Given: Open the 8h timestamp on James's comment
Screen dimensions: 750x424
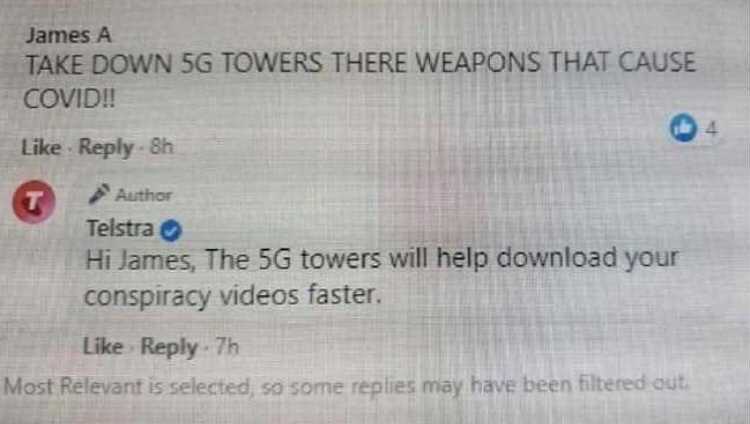Looking at the screenshot, I should click(x=161, y=146).
